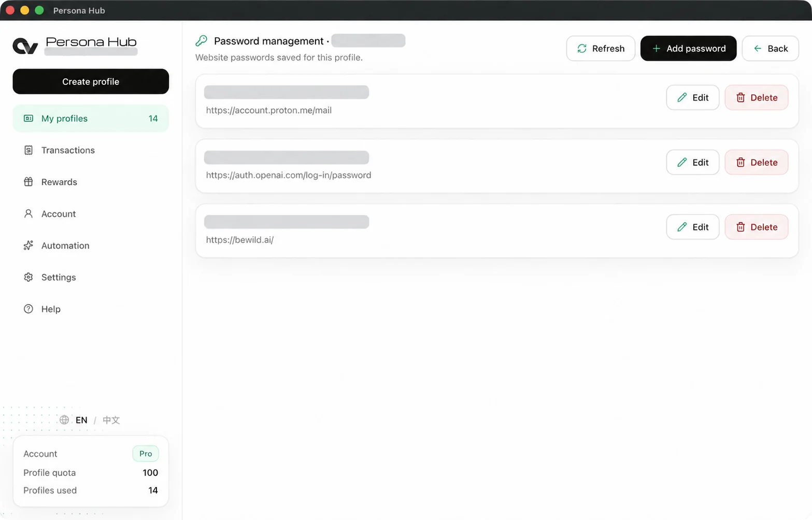This screenshot has width=812, height=520.
Task: Click the Settings gear icon
Action: [29, 277]
